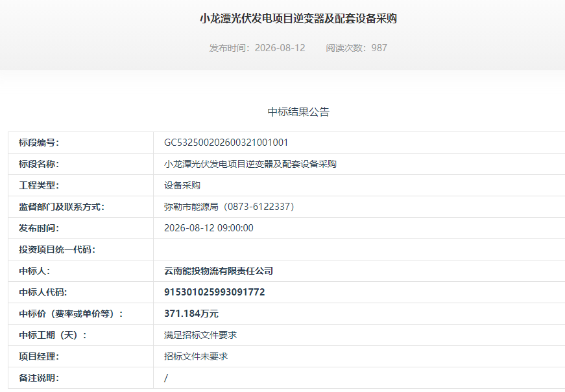The width and height of the screenshot is (565, 392).
Task: Click the value 招标文件未要求
Action: pyautogui.click(x=196, y=357)
